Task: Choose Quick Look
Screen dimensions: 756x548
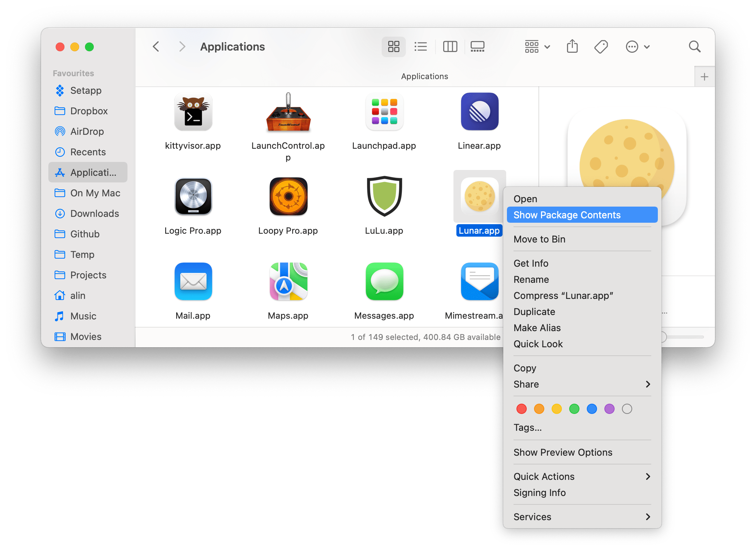Action: pos(582,344)
